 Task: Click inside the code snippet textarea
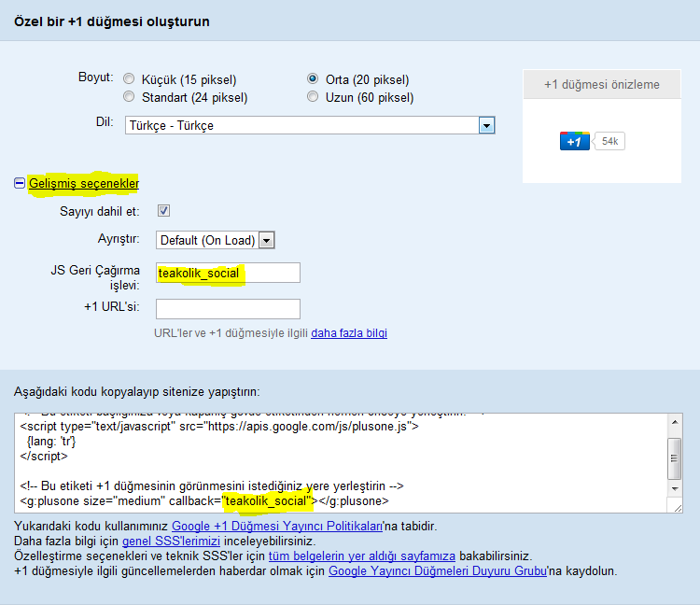[341, 463]
